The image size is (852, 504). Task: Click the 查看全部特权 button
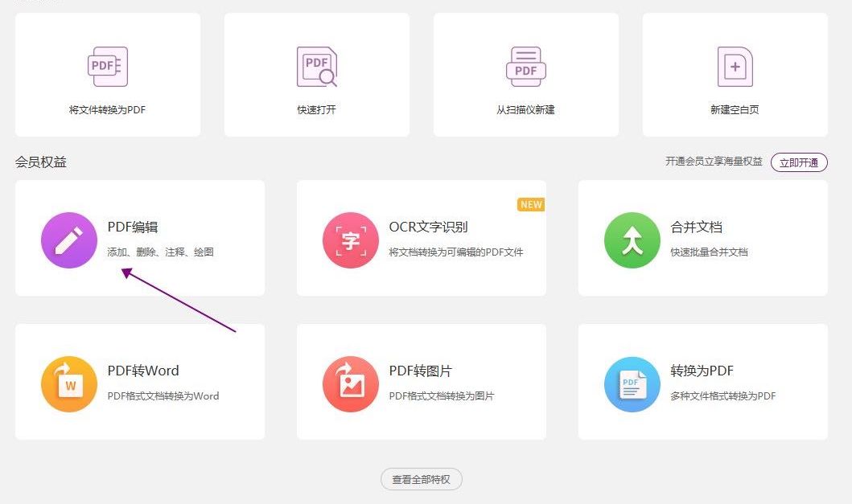click(421, 478)
